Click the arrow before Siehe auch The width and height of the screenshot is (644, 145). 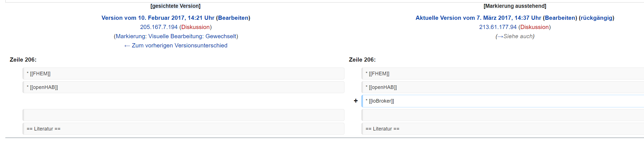[500, 36]
